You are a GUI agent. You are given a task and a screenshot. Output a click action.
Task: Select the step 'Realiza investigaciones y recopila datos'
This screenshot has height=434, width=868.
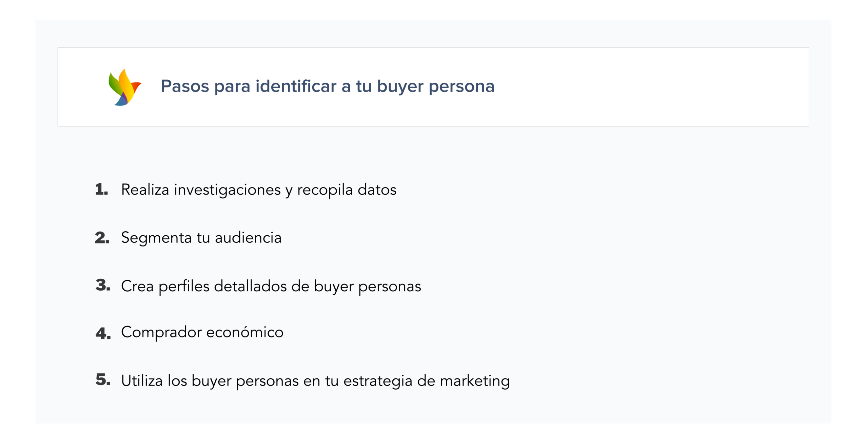point(258,190)
